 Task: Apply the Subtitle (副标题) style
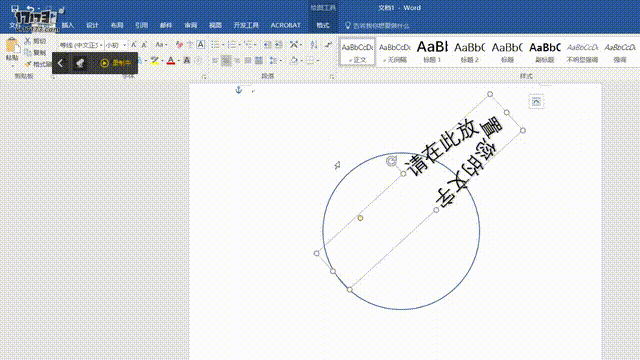pyautogui.click(x=545, y=52)
